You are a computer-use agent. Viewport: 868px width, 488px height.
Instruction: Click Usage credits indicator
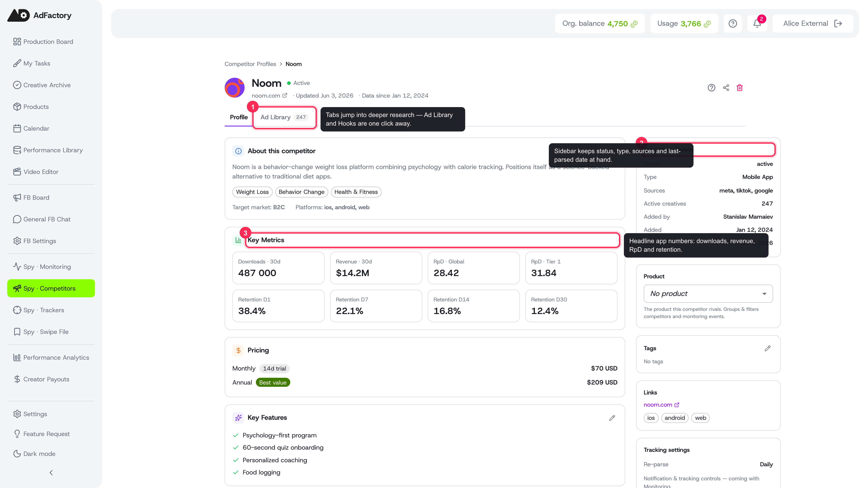[684, 23]
